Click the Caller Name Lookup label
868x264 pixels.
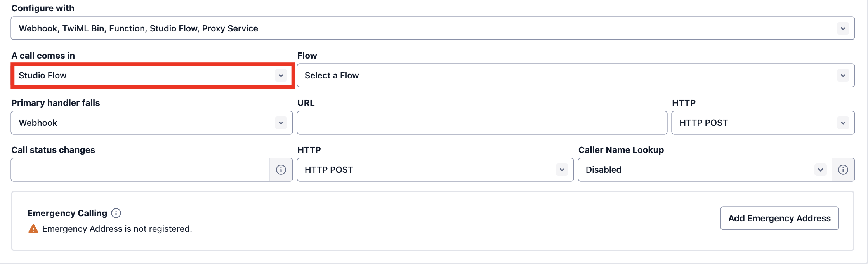(621, 150)
